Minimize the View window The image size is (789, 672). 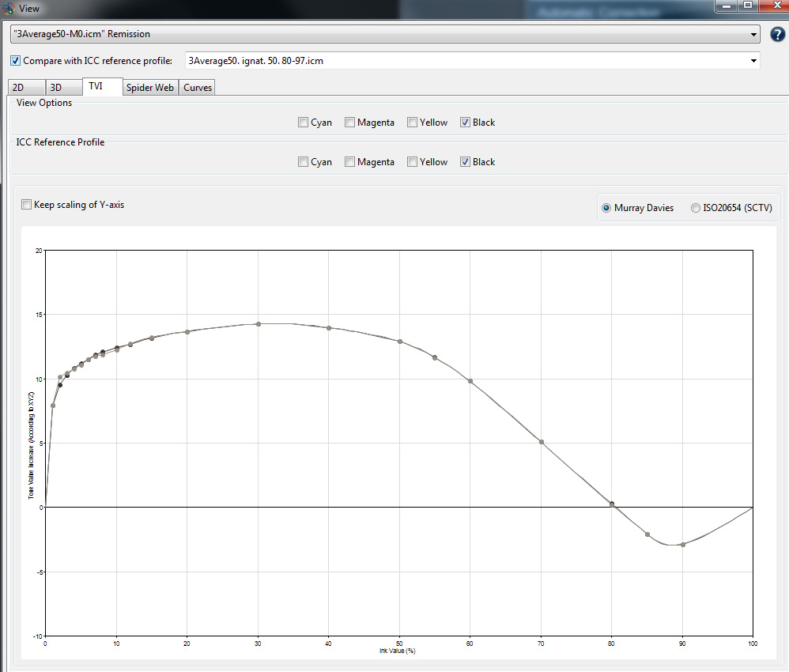pos(726,6)
